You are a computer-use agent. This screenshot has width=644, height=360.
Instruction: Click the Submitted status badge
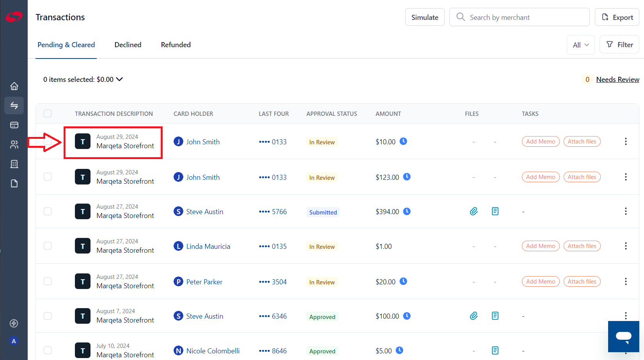click(x=323, y=212)
